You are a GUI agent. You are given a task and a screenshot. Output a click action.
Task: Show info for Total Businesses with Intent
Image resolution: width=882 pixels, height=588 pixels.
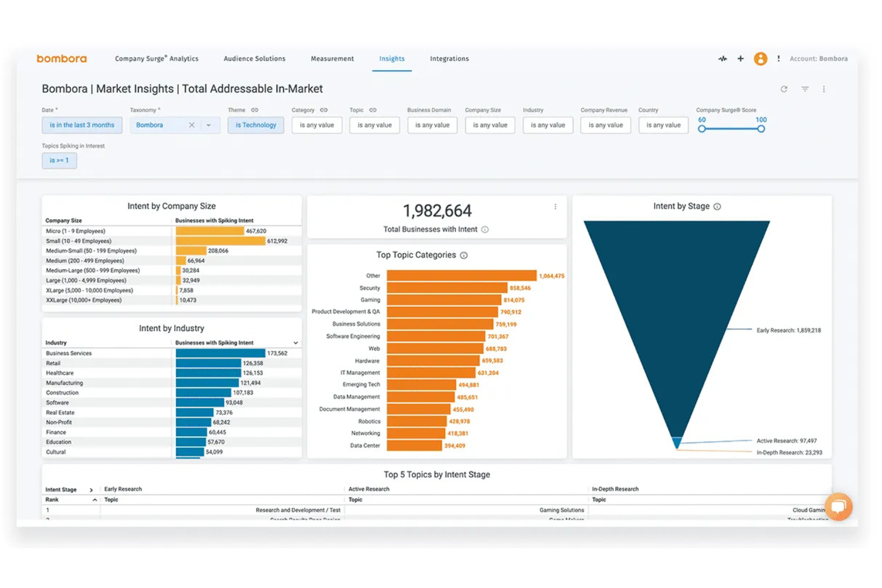(485, 229)
